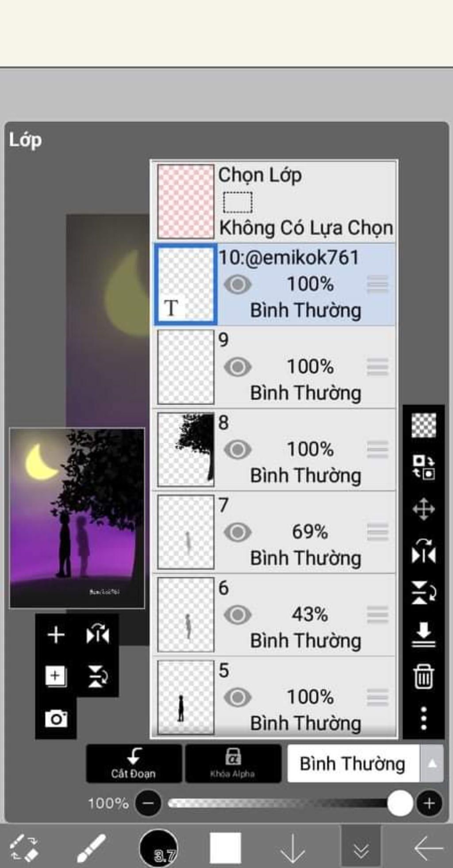Toggle visibility of layer 7
Screen dimensions: 453x868
pos(238,532)
